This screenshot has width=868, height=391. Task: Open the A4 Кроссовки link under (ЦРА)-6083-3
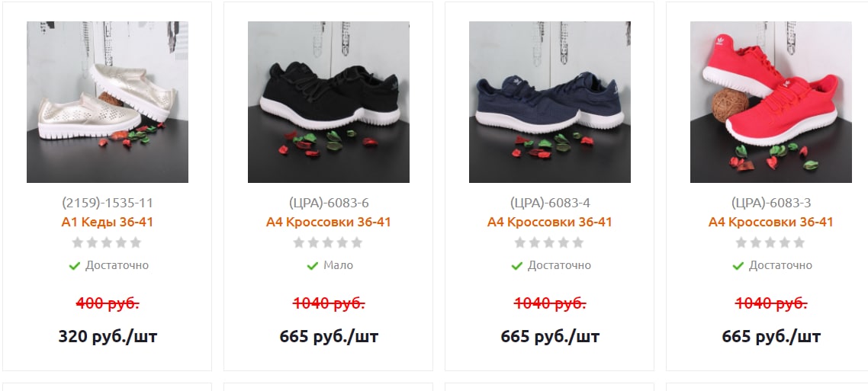pyautogui.click(x=770, y=223)
